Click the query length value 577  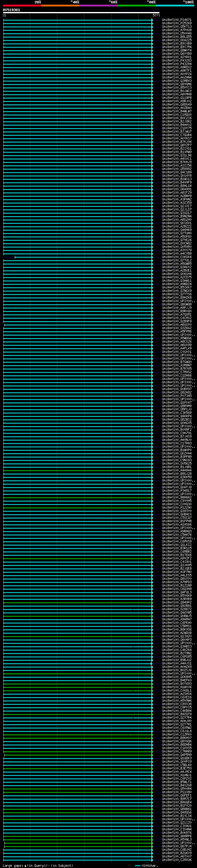155,15
